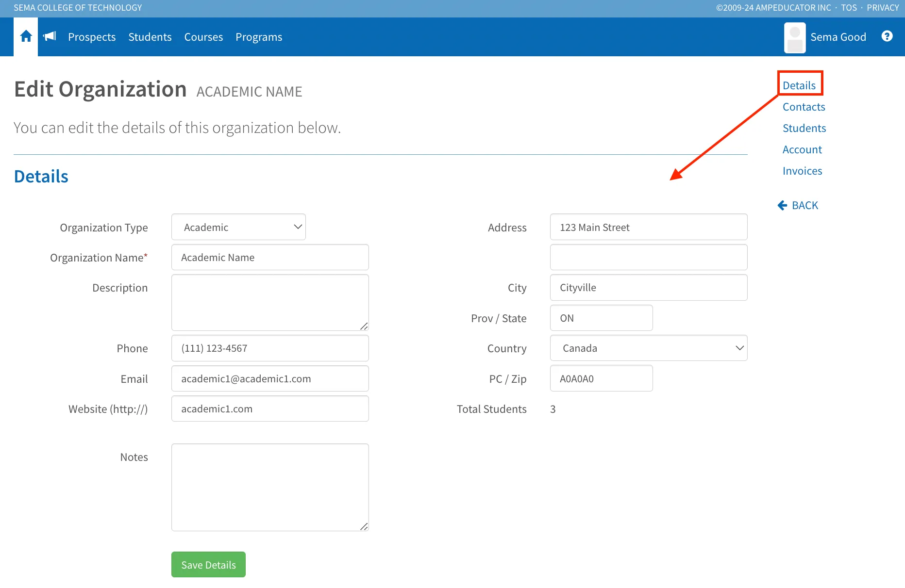Viewport: 905px width, 588px height.
Task: Select the Details side link
Action: pyautogui.click(x=799, y=85)
